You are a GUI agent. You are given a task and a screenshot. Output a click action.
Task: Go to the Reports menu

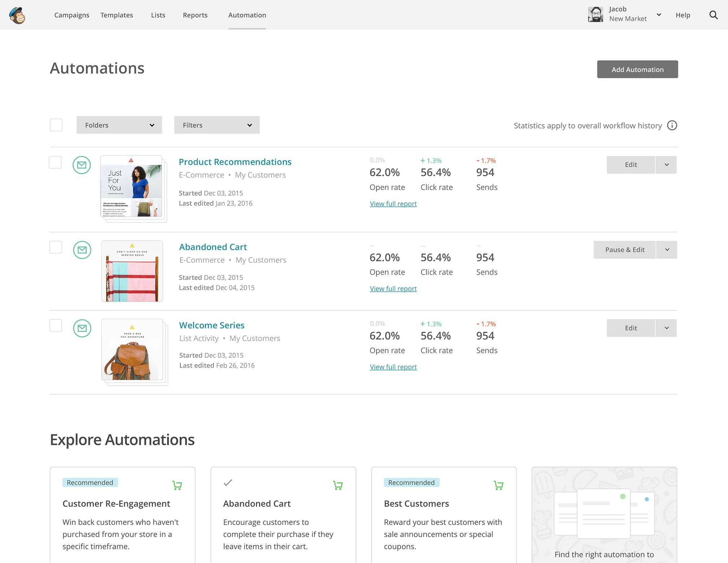pos(195,15)
